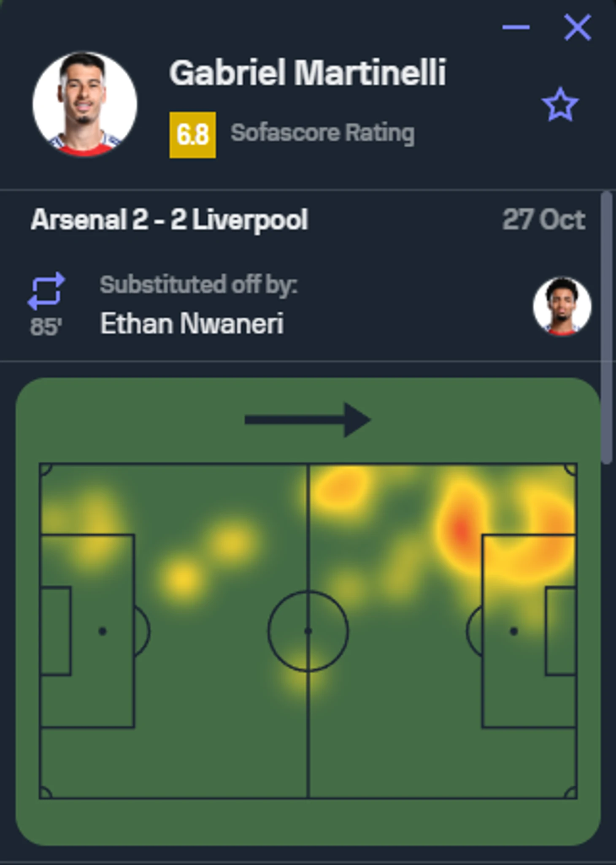Click the 85' substitution minute label

(46, 327)
